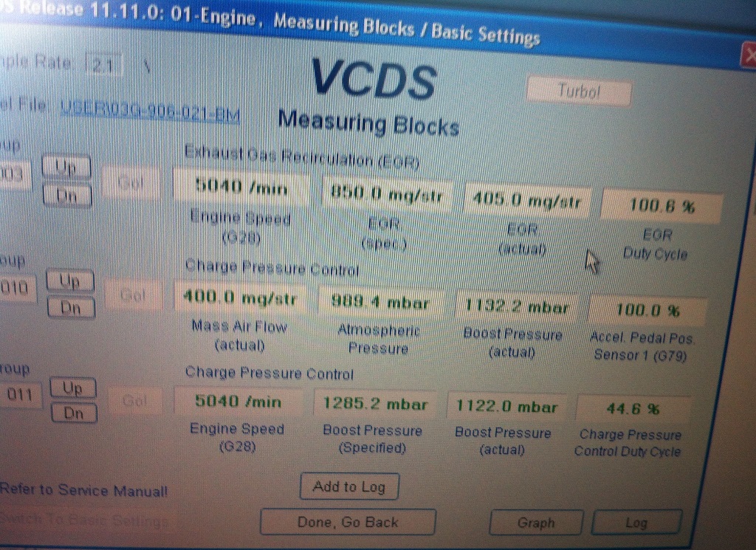Click the Charge Pressure Control Duty Cycle label
Image resolution: width=756 pixels, height=550 pixels.
(x=628, y=443)
